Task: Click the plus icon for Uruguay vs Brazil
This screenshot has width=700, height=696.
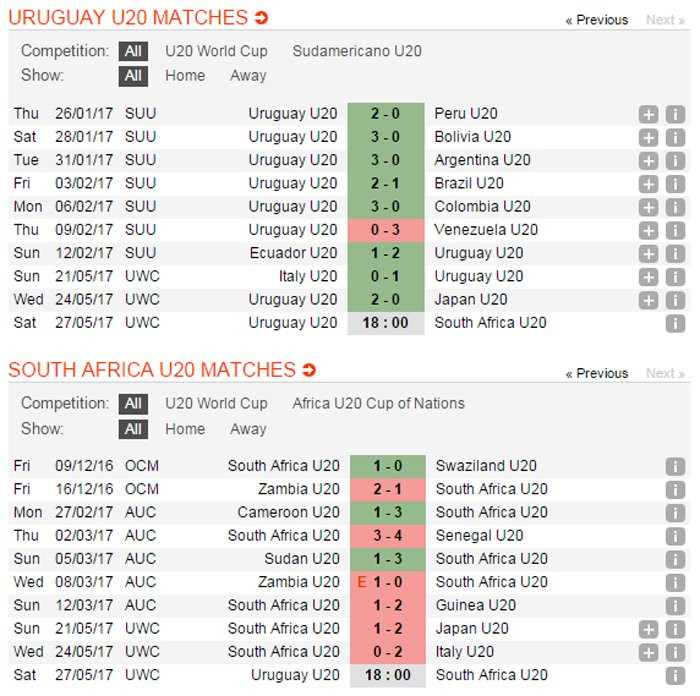Action: (x=648, y=184)
